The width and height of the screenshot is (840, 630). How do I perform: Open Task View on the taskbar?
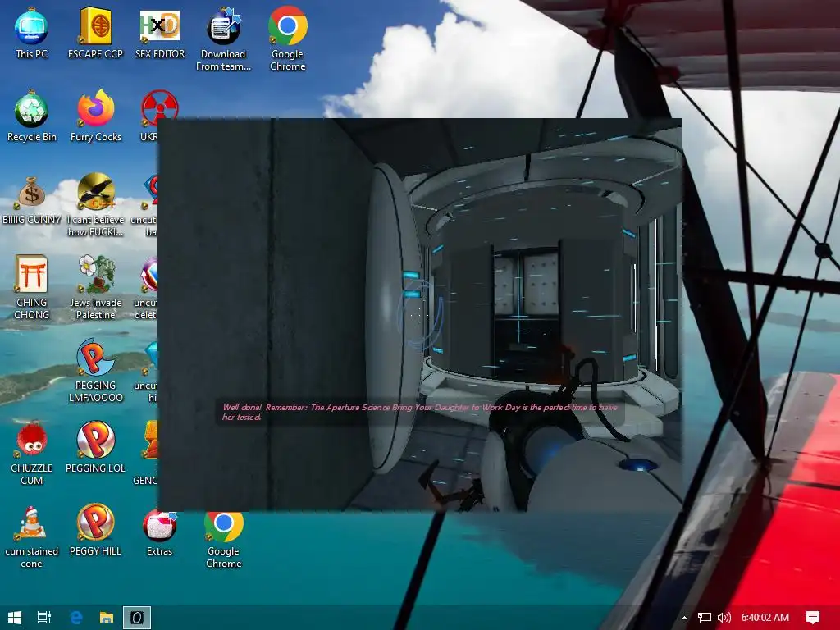(x=44, y=618)
